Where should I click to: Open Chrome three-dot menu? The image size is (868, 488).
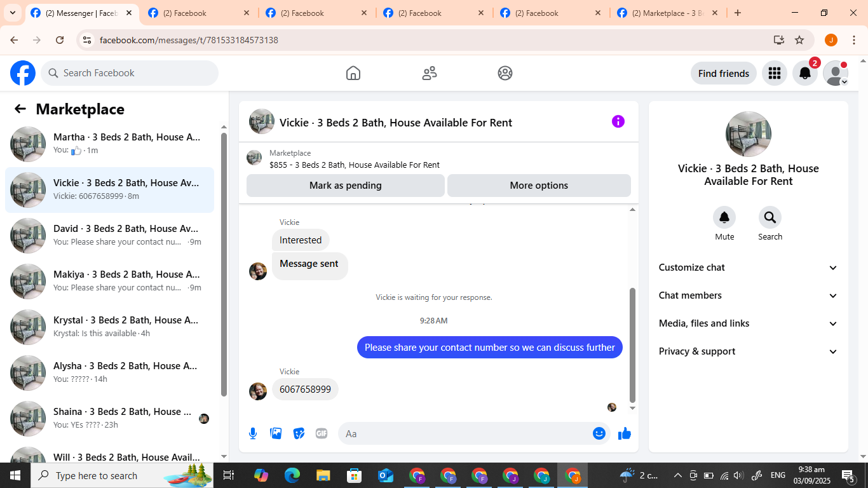pos(853,40)
